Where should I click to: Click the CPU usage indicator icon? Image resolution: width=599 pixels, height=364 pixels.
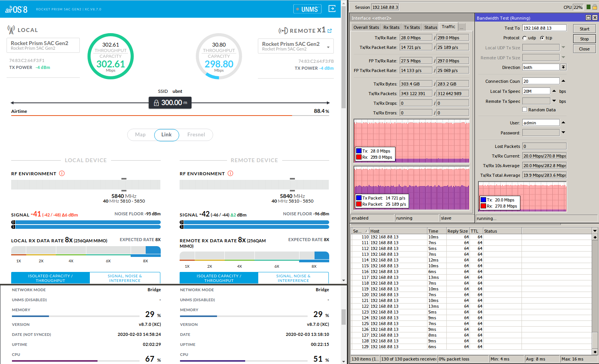[589, 7]
